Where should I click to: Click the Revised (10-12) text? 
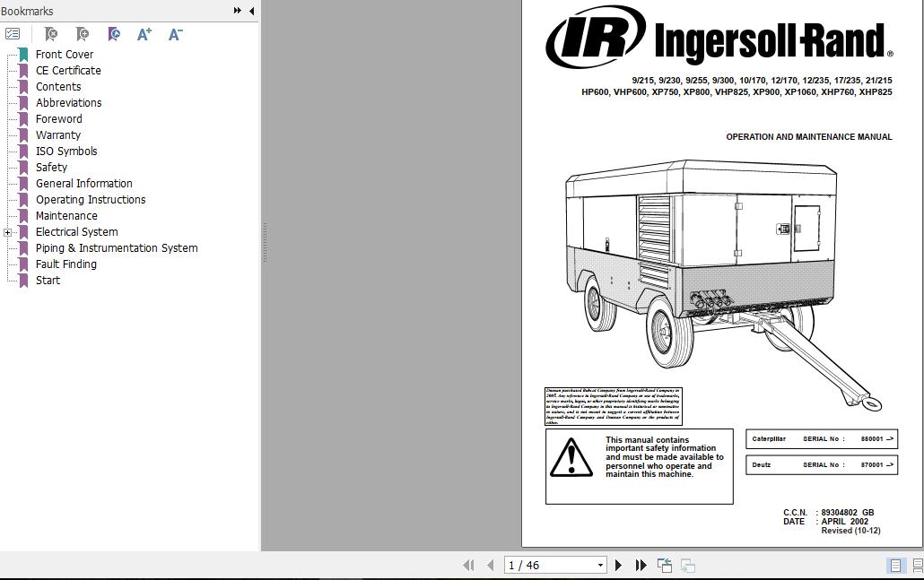click(x=850, y=531)
